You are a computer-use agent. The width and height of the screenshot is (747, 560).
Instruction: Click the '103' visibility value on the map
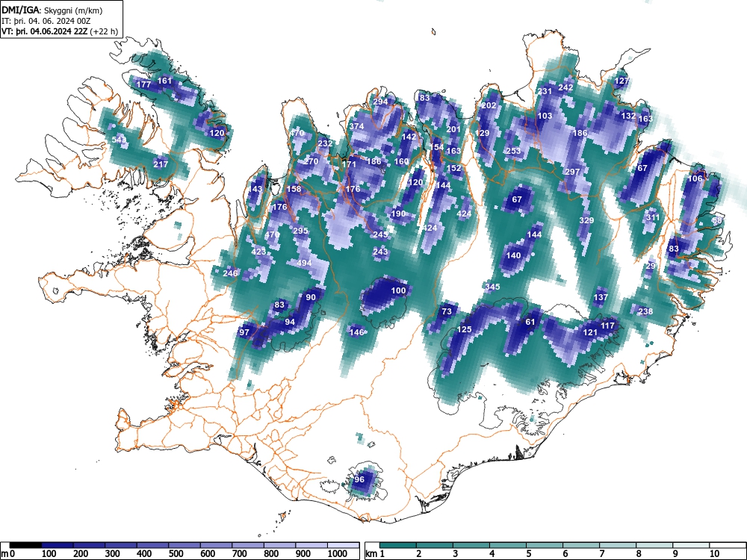(x=545, y=116)
